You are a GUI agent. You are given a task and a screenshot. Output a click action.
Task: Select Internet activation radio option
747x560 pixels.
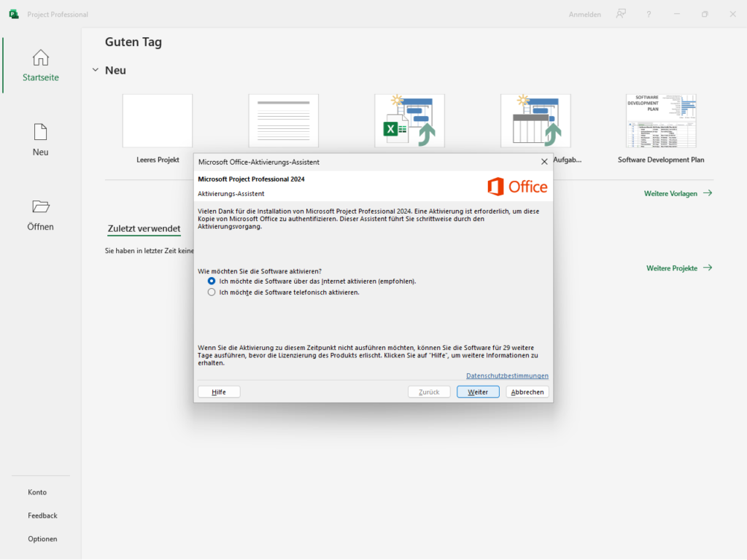(x=212, y=281)
